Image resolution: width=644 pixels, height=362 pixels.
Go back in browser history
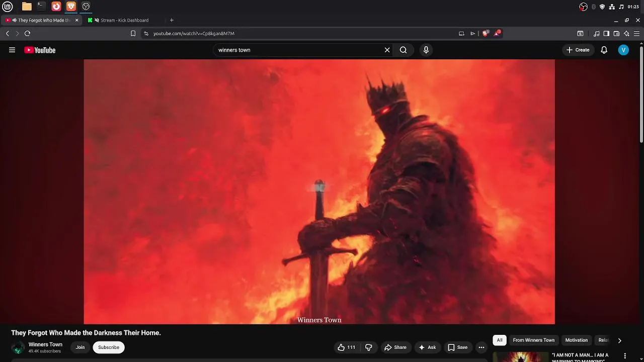7,33
